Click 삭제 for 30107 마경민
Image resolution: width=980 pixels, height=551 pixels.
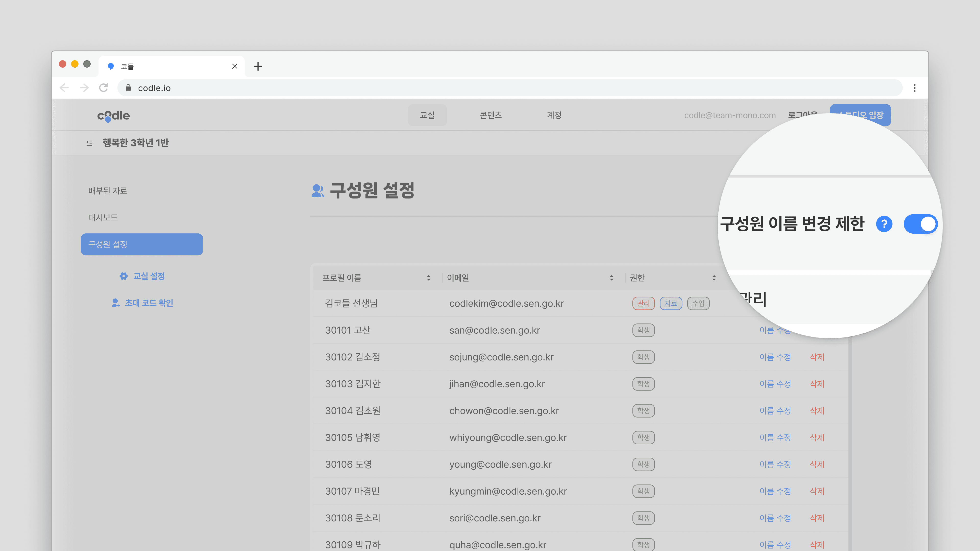[817, 491]
